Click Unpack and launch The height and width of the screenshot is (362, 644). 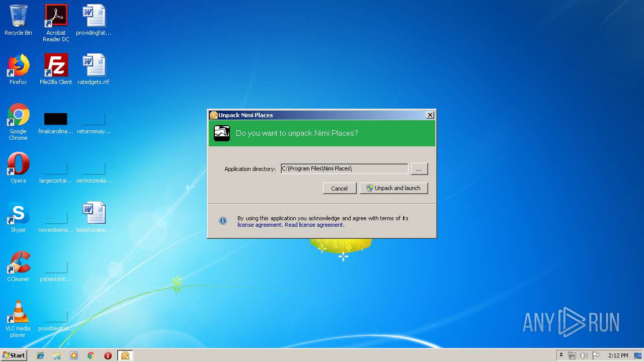point(393,188)
